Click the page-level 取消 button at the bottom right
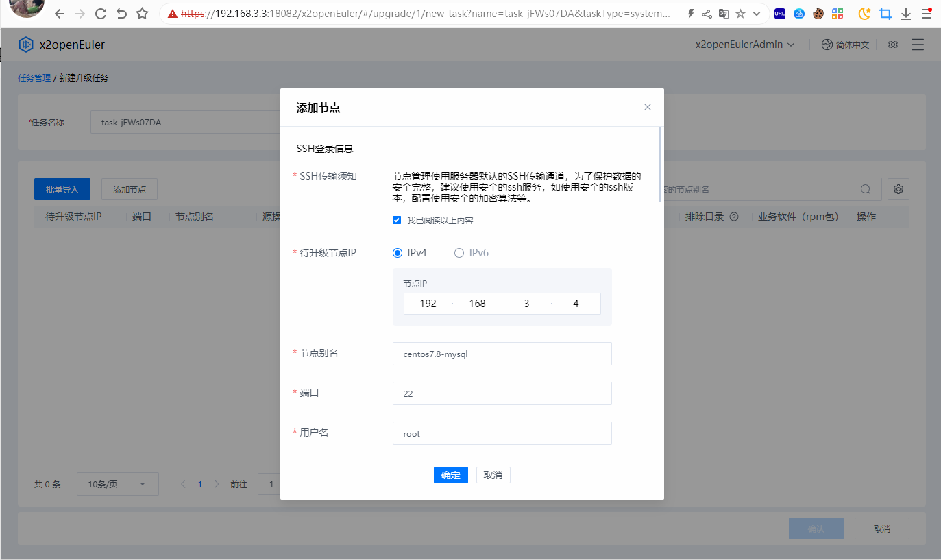 click(882, 528)
